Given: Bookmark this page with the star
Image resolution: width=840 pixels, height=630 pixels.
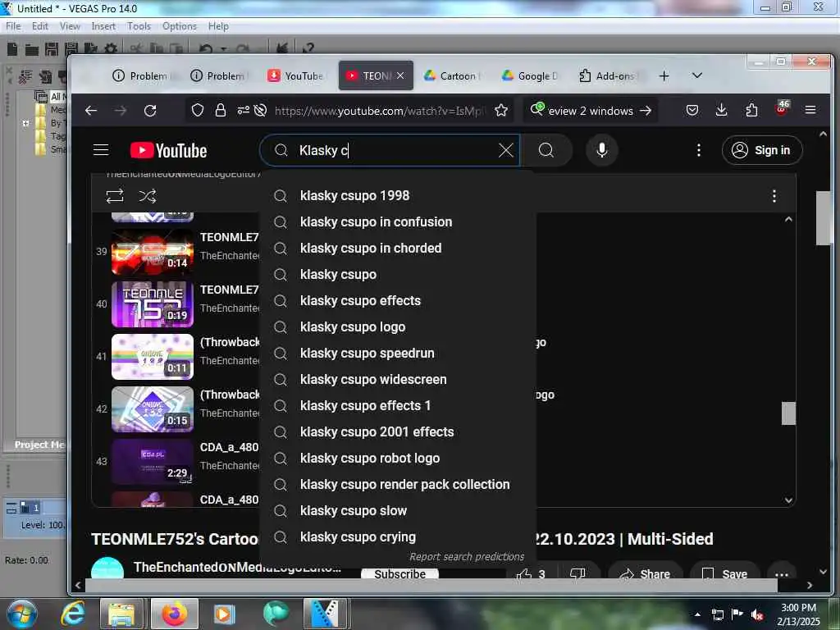Looking at the screenshot, I should coord(501,111).
